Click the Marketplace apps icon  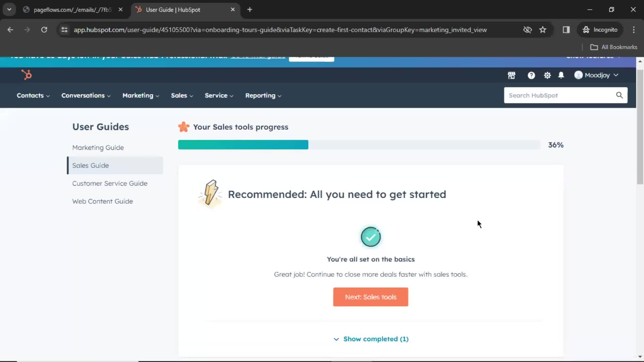click(511, 75)
